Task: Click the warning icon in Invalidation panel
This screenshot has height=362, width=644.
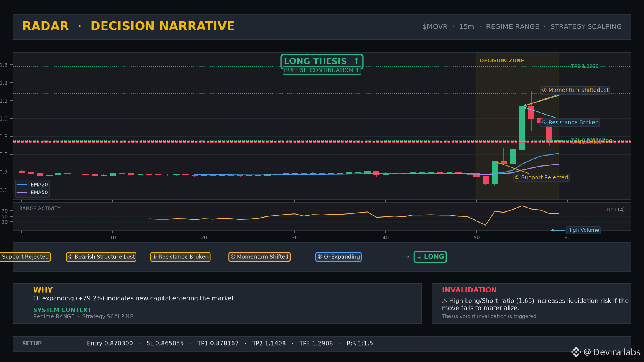Action: coord(445,301)
